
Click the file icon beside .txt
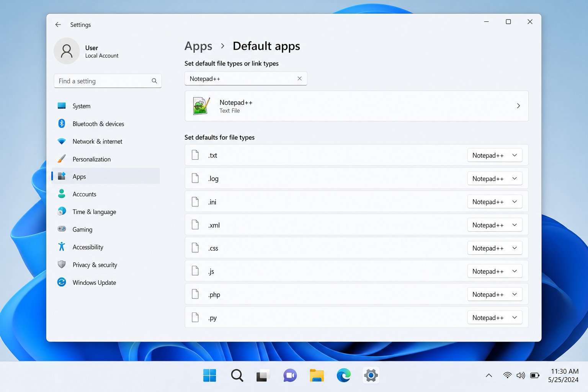[x=195, y=155]
